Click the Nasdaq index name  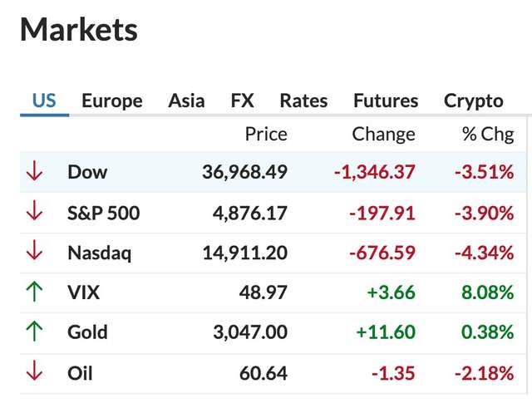tap(99, 253)
